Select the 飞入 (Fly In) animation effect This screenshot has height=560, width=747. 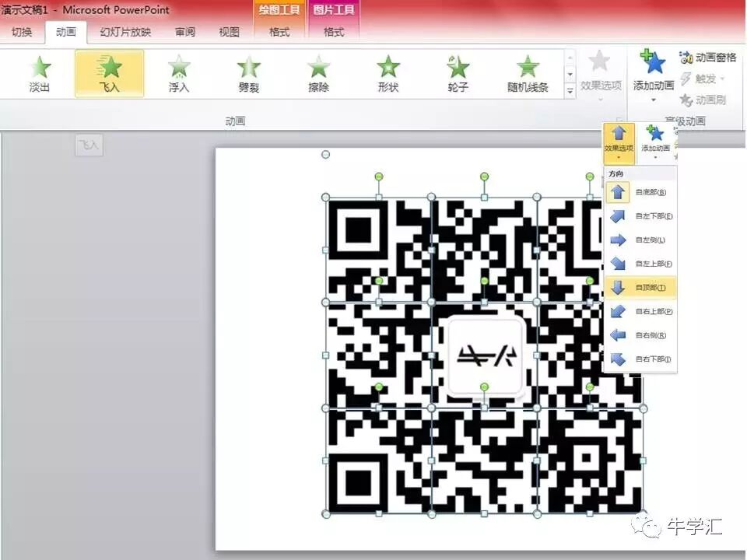pos(109,73)
